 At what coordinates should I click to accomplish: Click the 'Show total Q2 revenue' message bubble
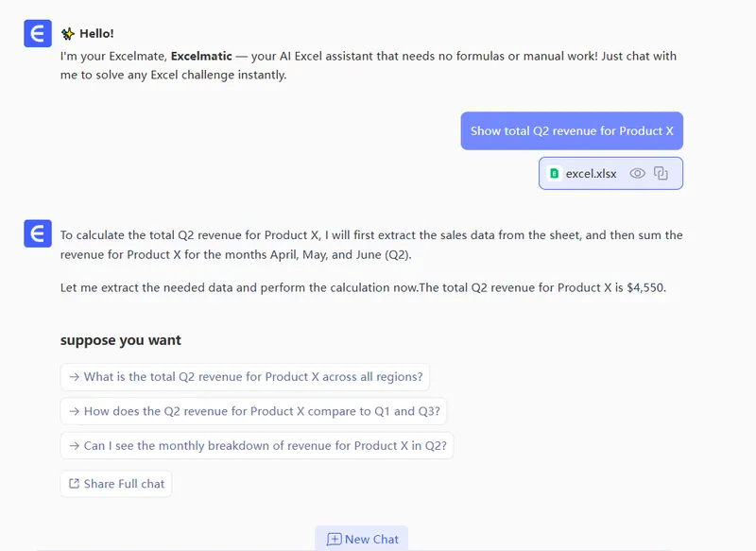(571, 131)
